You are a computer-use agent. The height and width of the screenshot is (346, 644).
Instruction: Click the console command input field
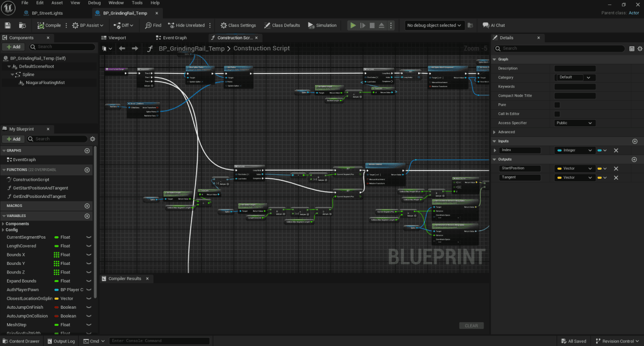pyautogui.click(x=159, y=341)
